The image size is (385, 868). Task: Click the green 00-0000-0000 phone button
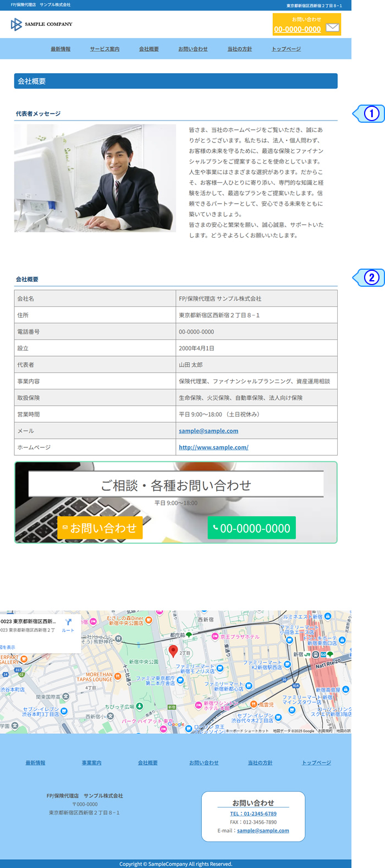coord(252,528)
